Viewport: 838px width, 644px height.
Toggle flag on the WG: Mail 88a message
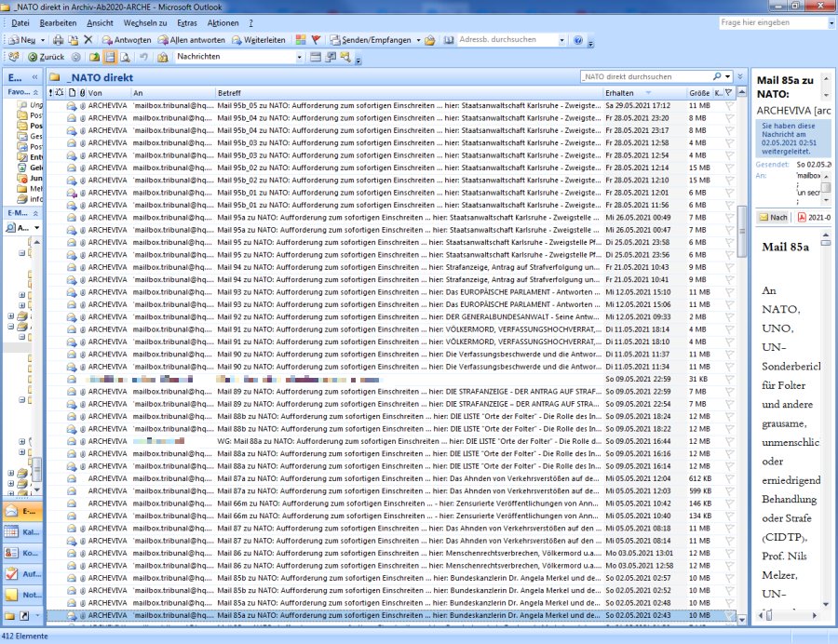pos(729,442)
